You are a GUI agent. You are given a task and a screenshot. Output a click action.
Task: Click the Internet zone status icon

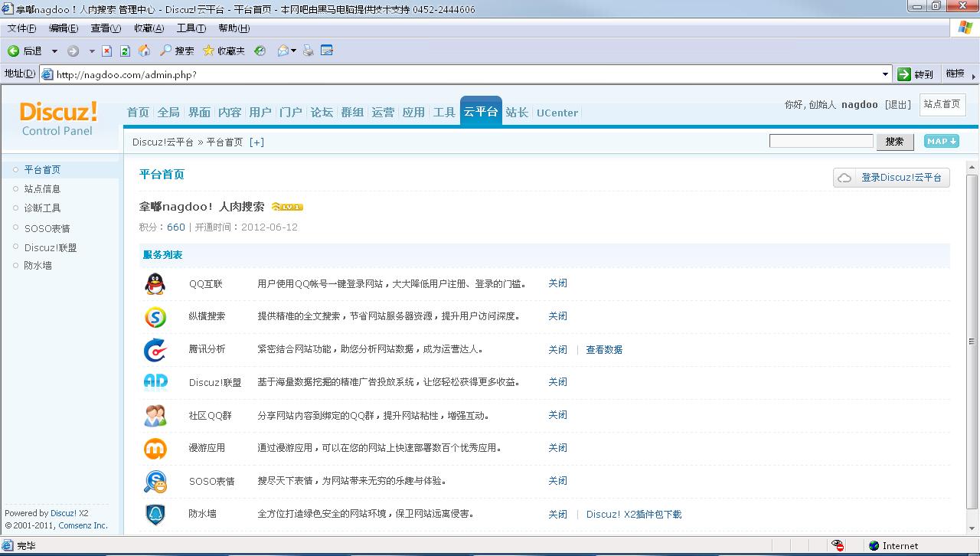coord(874,545)
